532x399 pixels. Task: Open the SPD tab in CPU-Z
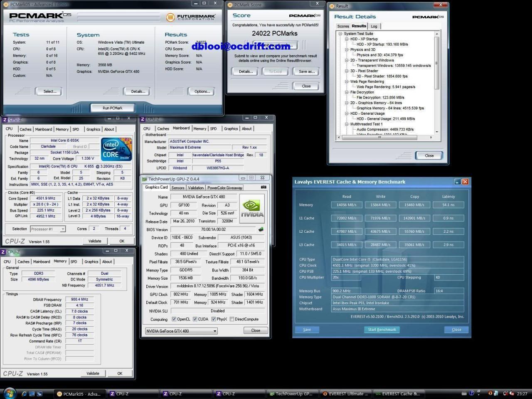pos(74,261)
